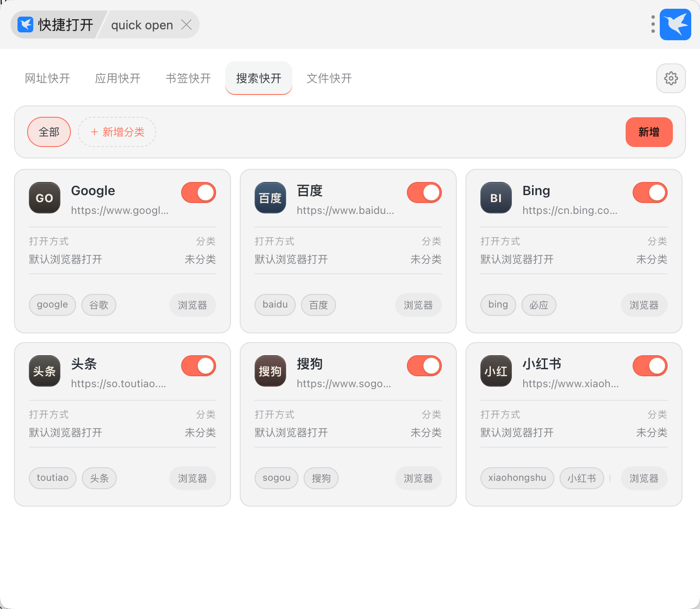
Task: Click the 百度 app icon
Action: coord(270,198)
